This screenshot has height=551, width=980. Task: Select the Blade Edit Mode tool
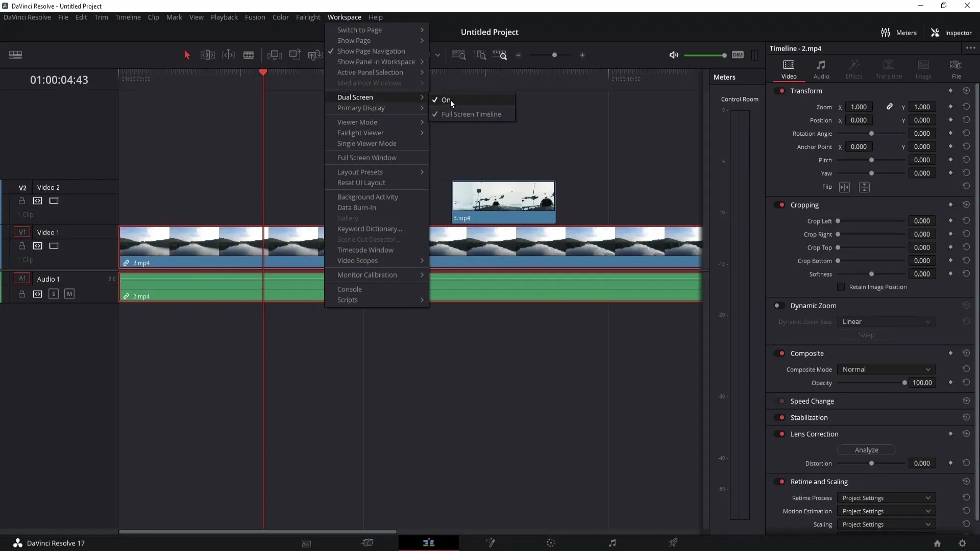coord(249,55)
